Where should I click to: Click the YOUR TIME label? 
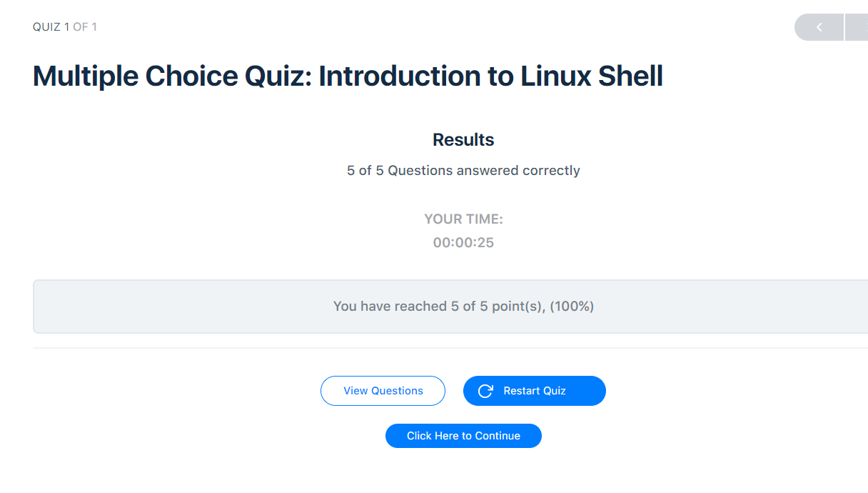pyautogui.click(x=463, y=219)
